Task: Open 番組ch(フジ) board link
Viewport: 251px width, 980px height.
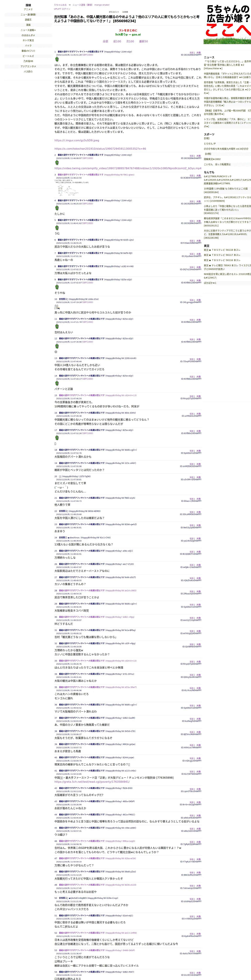Action: [28, 51]
